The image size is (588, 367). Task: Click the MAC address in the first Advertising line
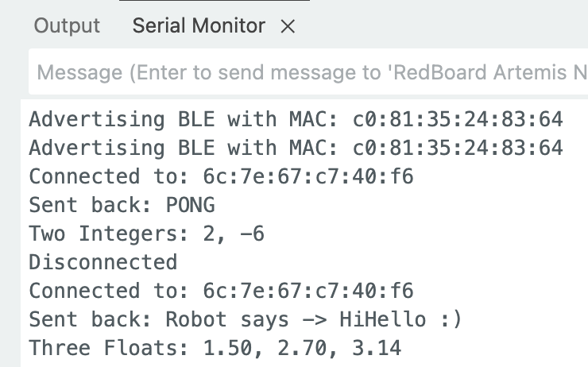point(458,120)
